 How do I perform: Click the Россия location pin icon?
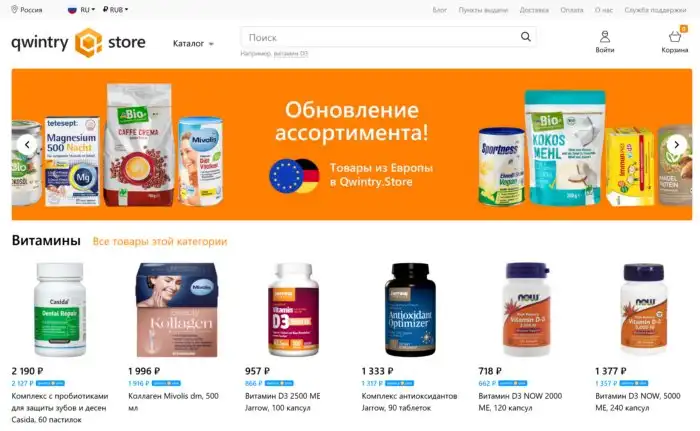[x=14, y=9]
